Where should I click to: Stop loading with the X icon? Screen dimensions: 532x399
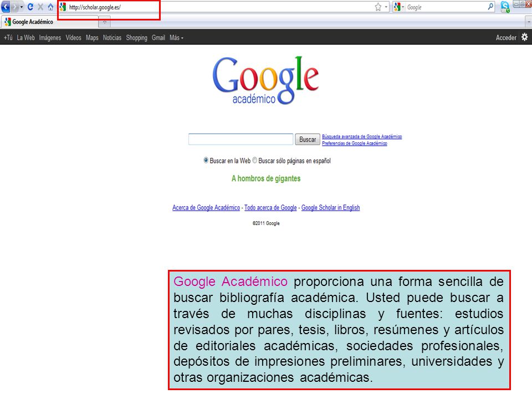point(40,7)
